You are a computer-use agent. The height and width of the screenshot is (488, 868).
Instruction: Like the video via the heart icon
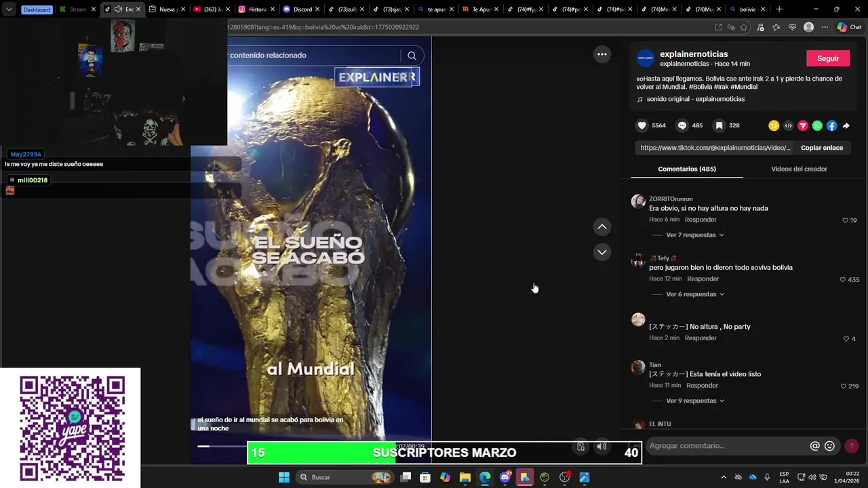pyautogui.click(x=642, y=125)
